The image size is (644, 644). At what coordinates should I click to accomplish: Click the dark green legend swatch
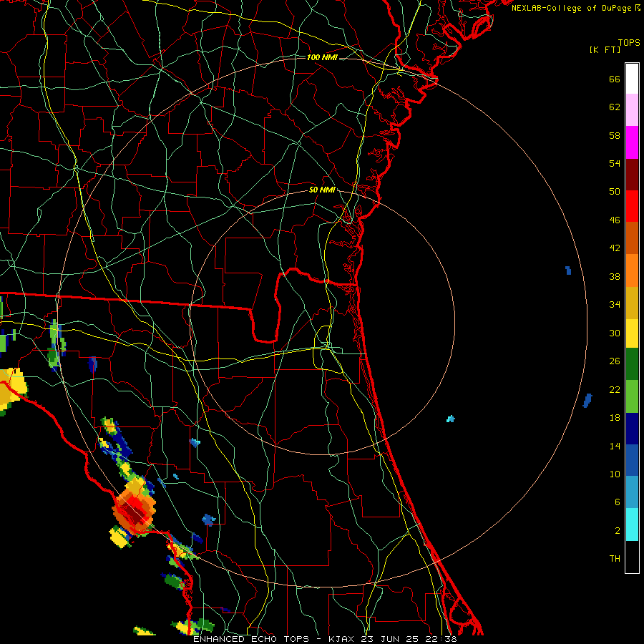[x=632, y=364]
